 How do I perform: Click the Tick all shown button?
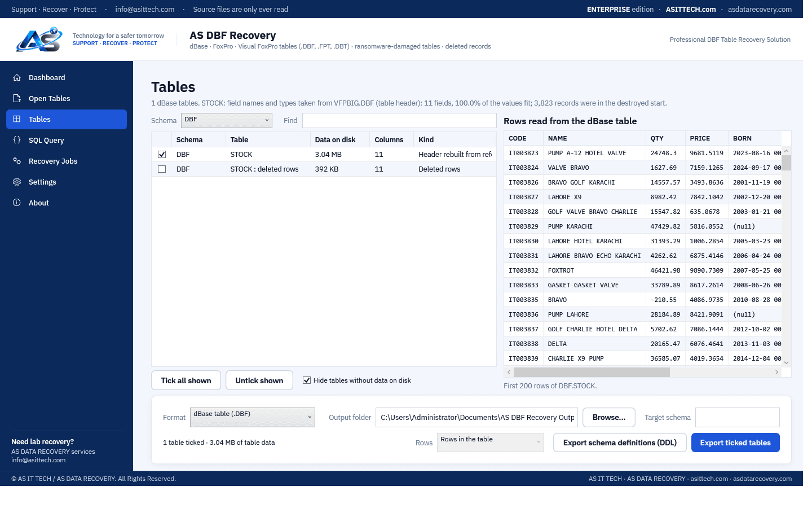pyautogui.click(x=186, y=380)
